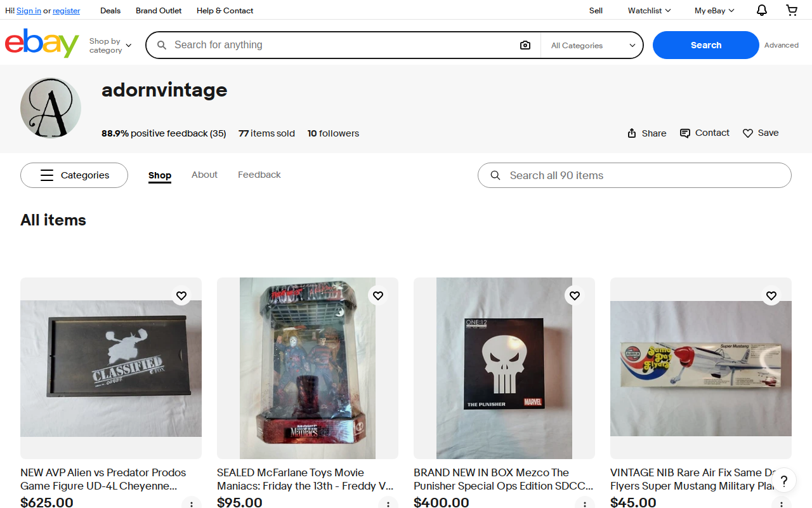Click the adornvintage store name heading
This screenshot has width=812, height=508.
click(164, 90)
